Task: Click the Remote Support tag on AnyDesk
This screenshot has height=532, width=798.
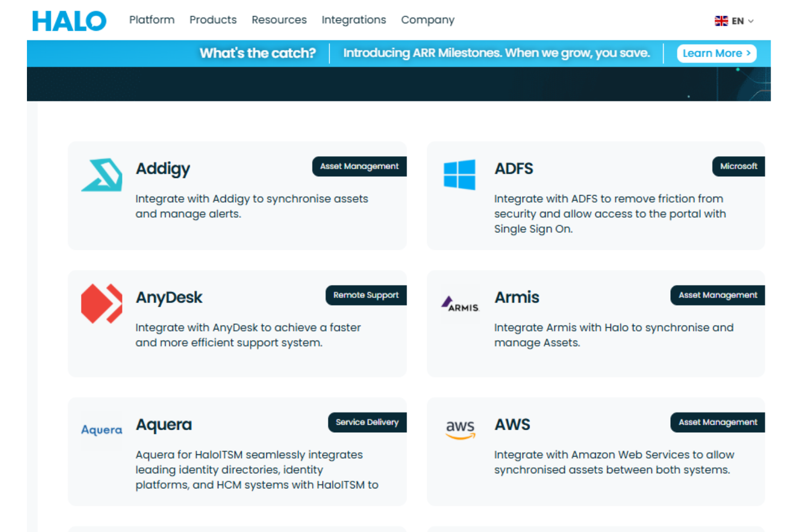Action: tap(366, 295)
